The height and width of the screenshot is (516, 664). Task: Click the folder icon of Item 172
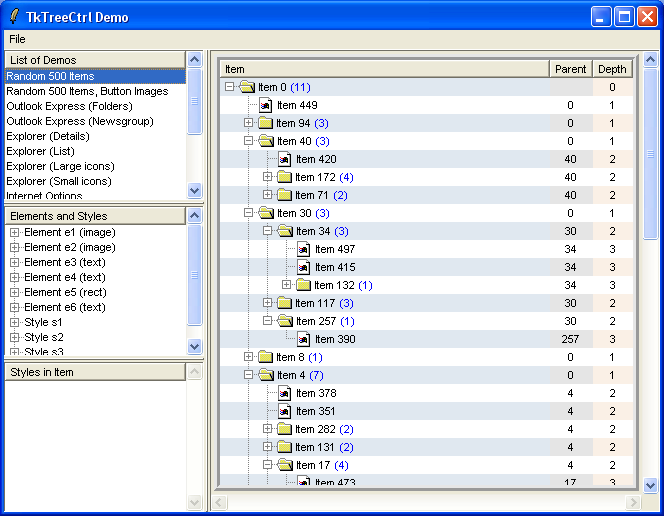(285, 177)
